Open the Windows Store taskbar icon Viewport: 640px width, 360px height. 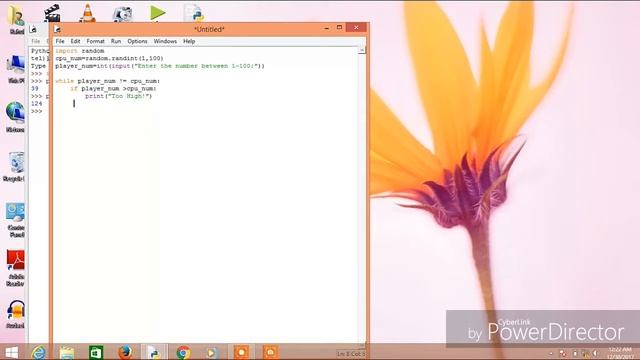click(x=96, y=352)
